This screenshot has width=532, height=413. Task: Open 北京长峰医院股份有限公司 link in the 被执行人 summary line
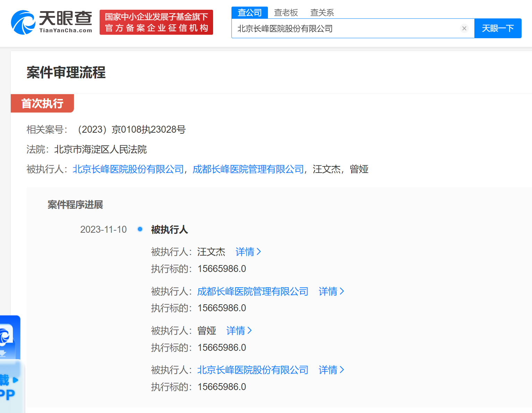(x=128, y=169)
